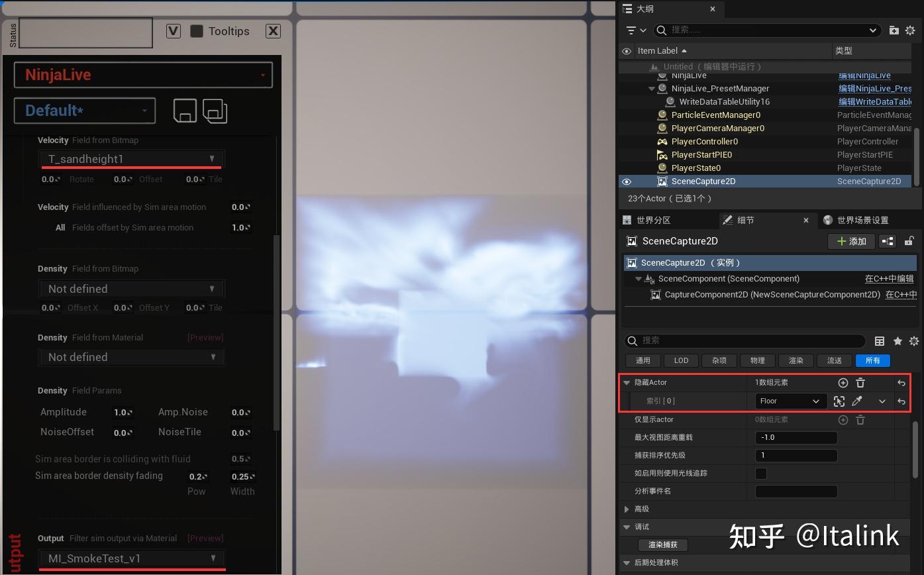This screenshot has height=575, width=924.
Task: Click the create-new-folder icon in the outliner
Action: [894, 30]
